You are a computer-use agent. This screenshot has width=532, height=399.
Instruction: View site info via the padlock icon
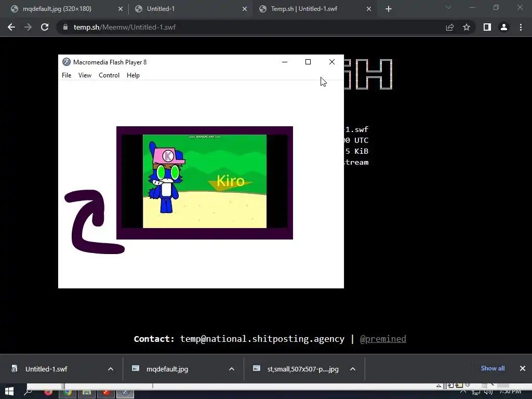coord(65,27)
